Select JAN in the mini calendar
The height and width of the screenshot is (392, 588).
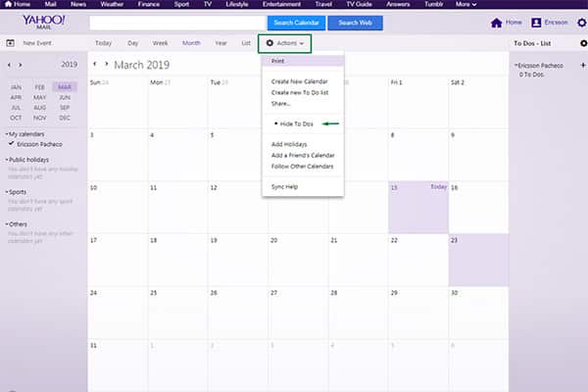pyautogui.click(x=16, y=87)
